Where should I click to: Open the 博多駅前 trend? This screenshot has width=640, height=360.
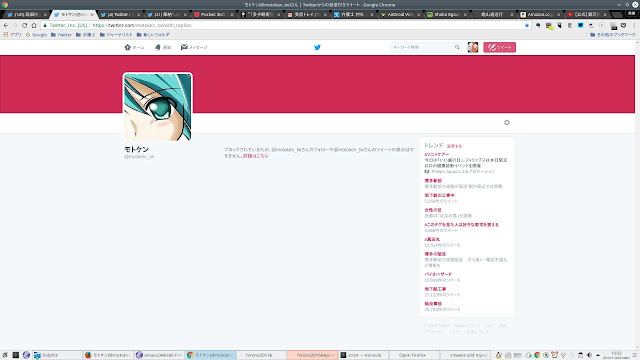pos(433,180)
